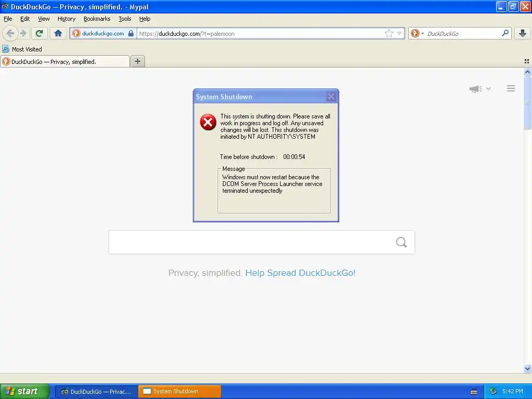Open the File menu
The image size is (532, 399).
(x=8, y=19)
